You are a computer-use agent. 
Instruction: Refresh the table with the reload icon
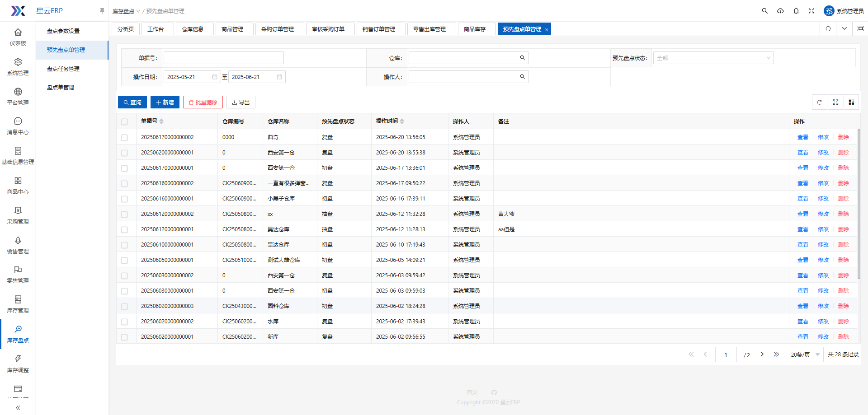coord(819,103)
